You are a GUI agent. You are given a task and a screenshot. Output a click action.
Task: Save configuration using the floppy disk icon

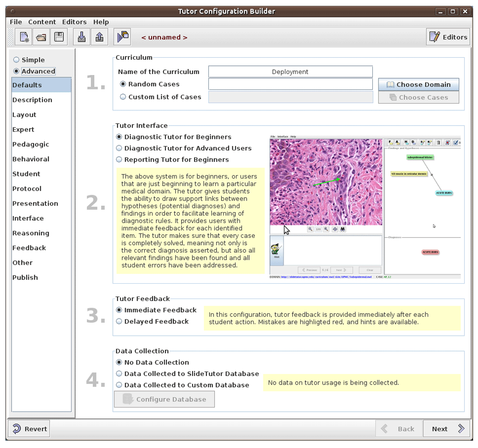59,37
